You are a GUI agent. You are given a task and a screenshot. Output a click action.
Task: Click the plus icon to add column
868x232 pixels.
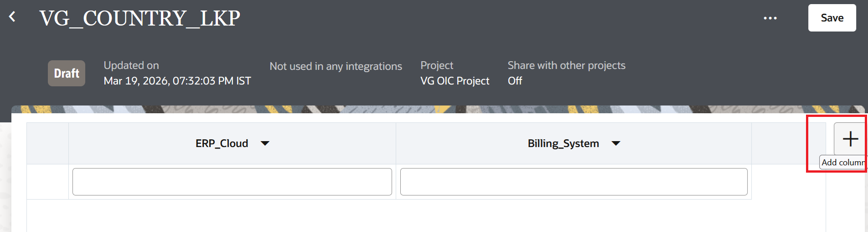pyautogui.click(x=850, y=139)
